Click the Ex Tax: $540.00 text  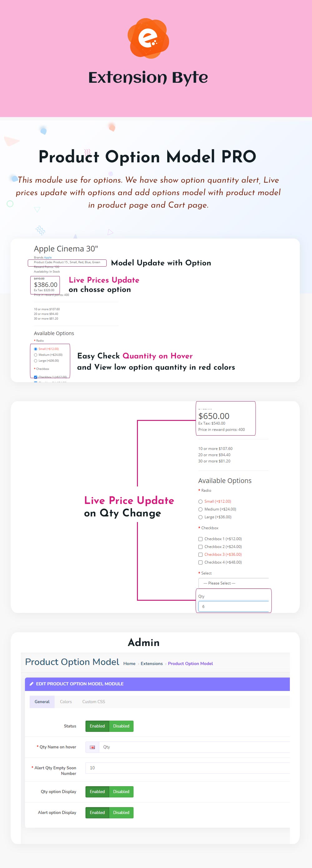coord(212,424)
